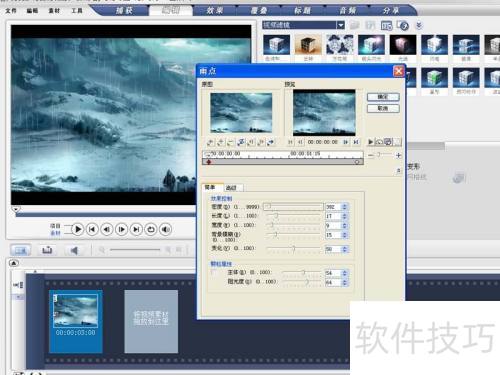The height and width of the screenshot is (375, 500).
Task: Open the 文件 menu
Action: click(11, 11)
